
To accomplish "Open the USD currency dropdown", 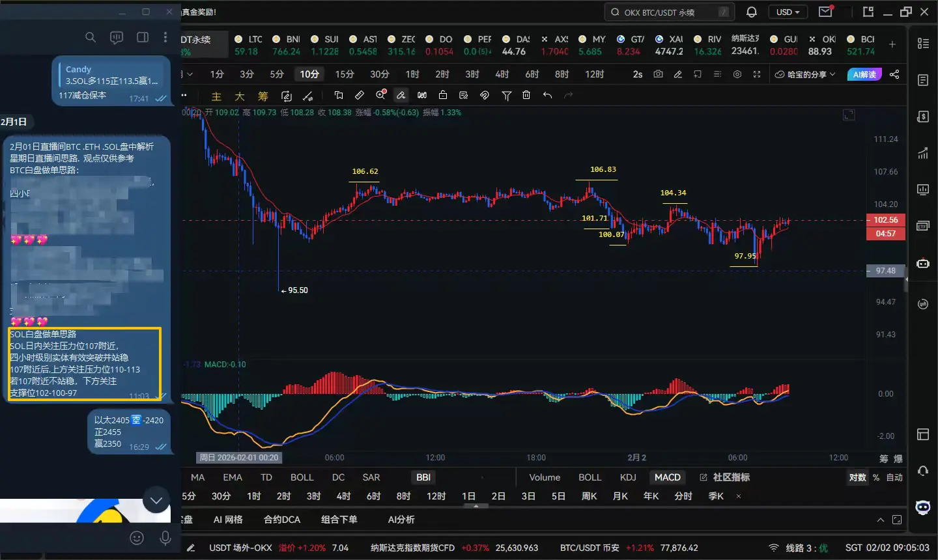I will click(x=788, y=12).
